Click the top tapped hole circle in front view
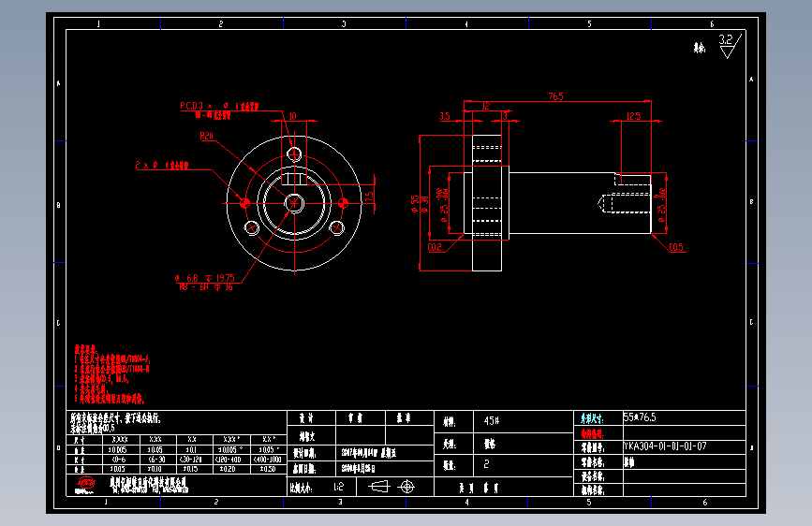This screenshot has width=812, height=526. pyautogui.click(x=294, y=153)
